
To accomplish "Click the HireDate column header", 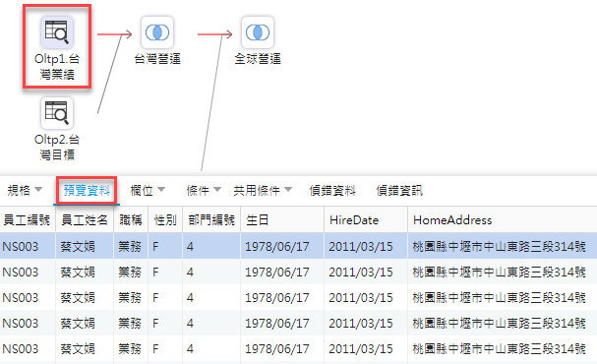I will coord(366,219).
